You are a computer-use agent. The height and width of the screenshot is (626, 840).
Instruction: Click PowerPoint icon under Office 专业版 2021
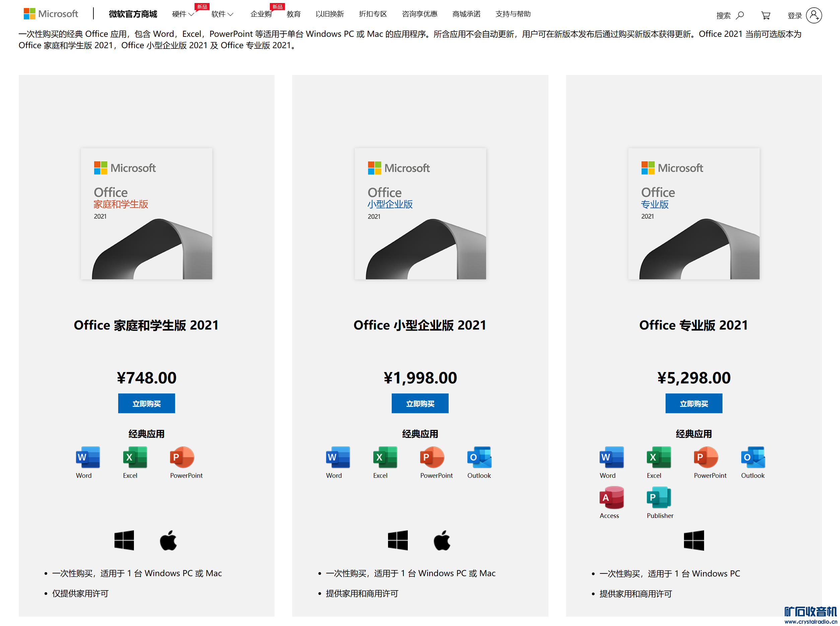706,457
